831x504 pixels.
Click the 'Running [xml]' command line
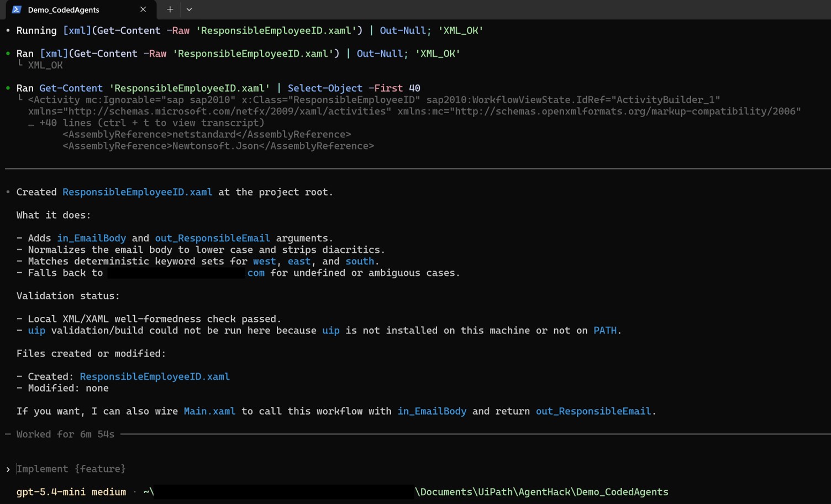tap(250, 31)
